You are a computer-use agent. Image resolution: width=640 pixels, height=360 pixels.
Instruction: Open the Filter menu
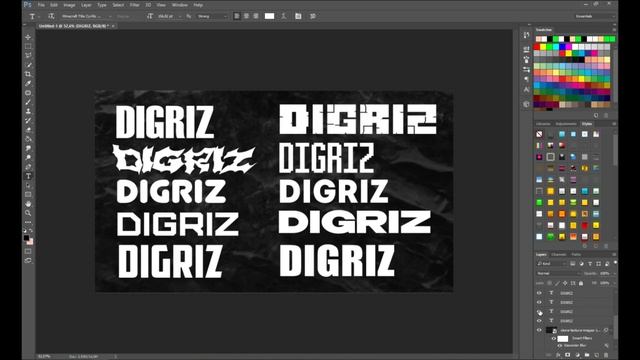tap(134, 5)
